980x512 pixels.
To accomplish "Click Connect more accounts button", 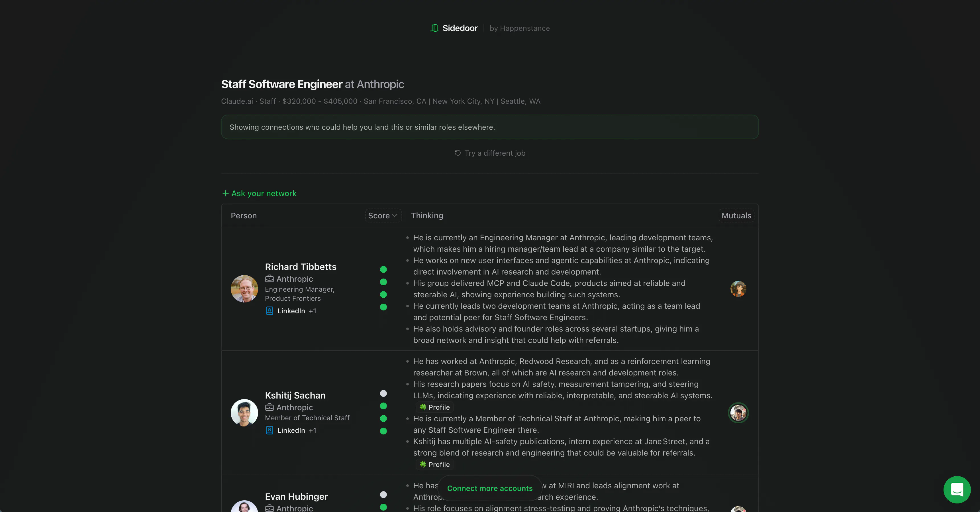I will (490, 488).
